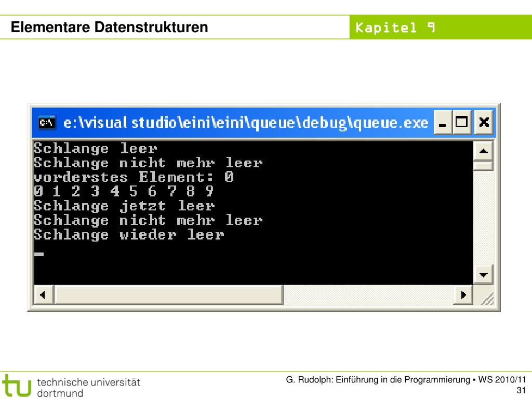The image size is (532, 399).
Task: Click the '0 1 2 3 4 5 6 7 8 9' output line
Action: [124, 191]
